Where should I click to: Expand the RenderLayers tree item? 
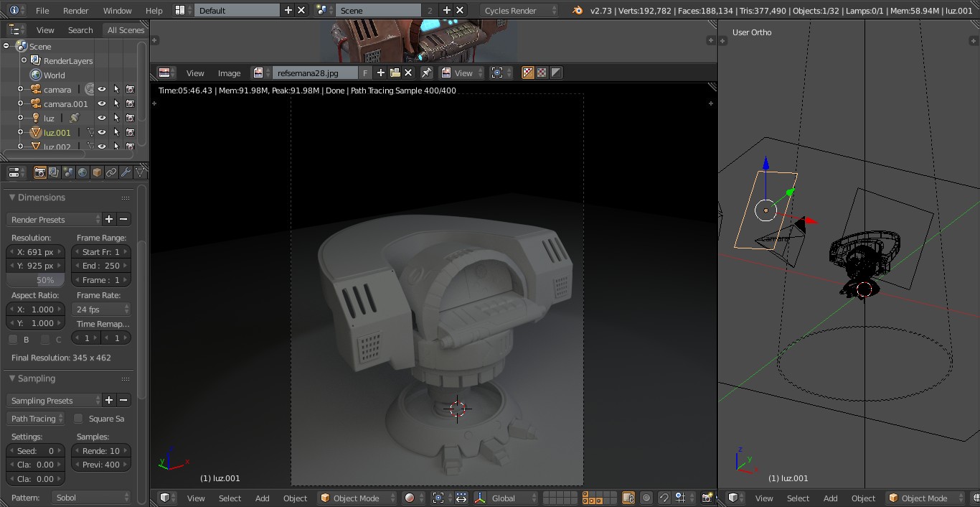[x=24, y=60]
